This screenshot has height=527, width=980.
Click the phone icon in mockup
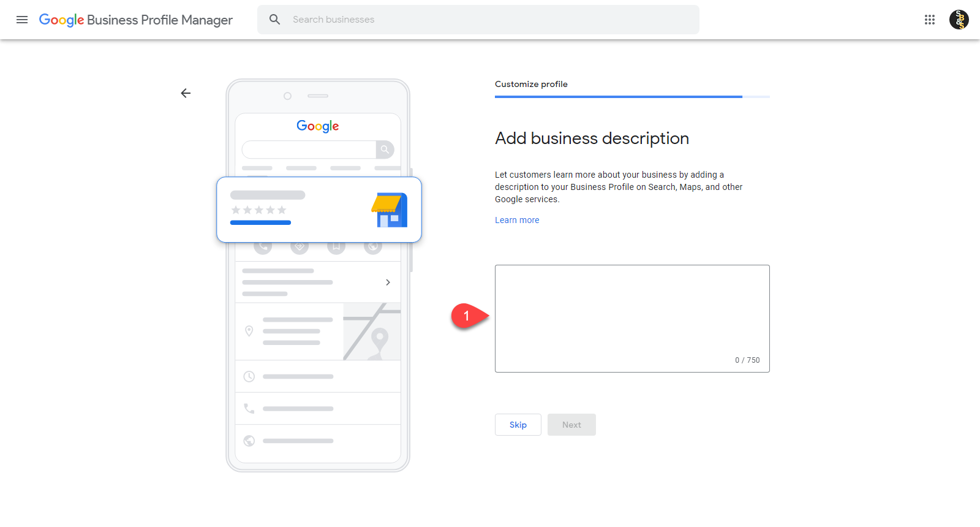click(249, 408)
